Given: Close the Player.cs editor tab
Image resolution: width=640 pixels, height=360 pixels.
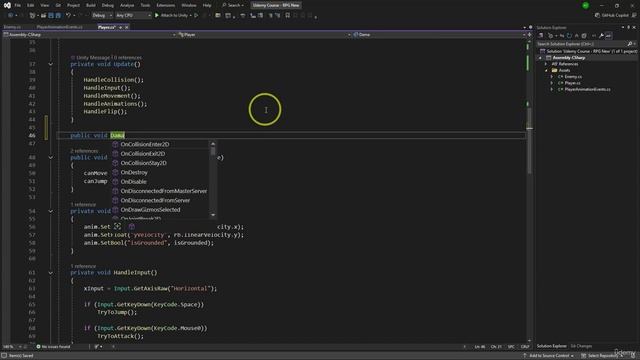Looking at the screenshot, I should click(x=127, y=27).
